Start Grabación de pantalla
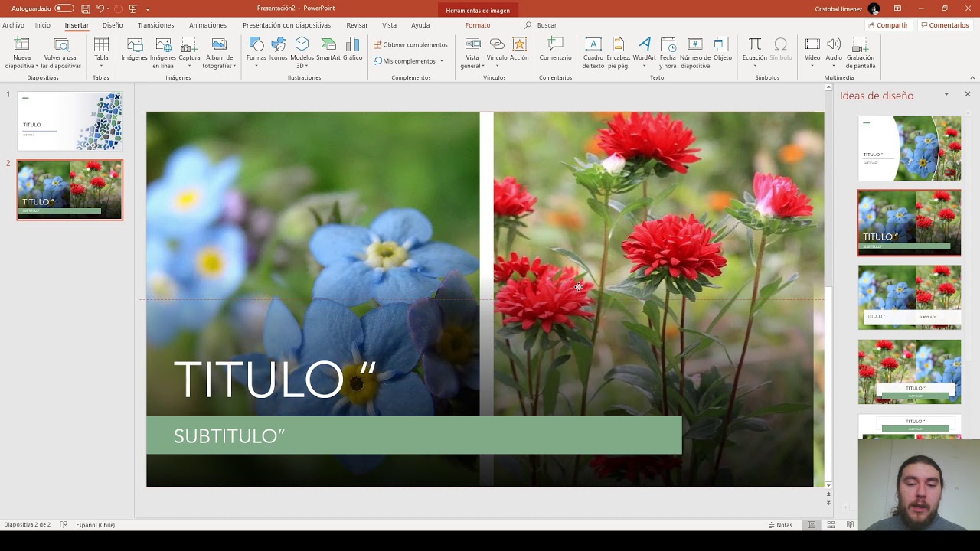The height and width of the screenshot is (551, 980). (861, 53)
